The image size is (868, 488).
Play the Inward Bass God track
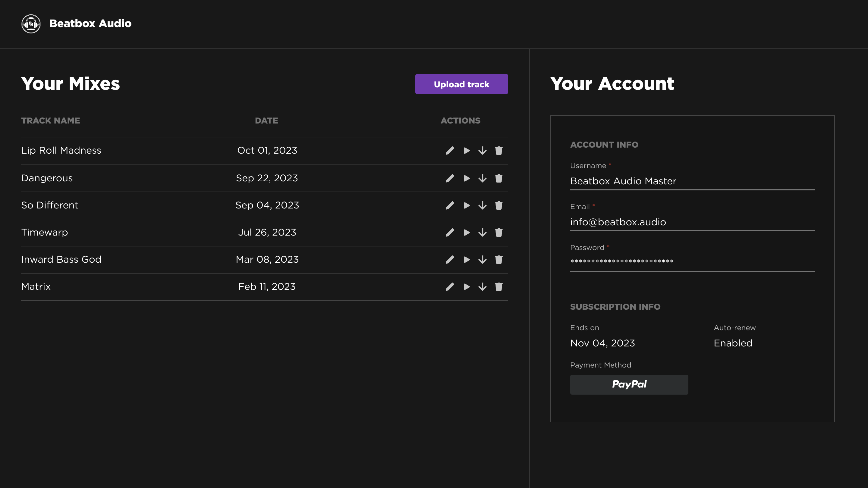click(x=467, y=260)
